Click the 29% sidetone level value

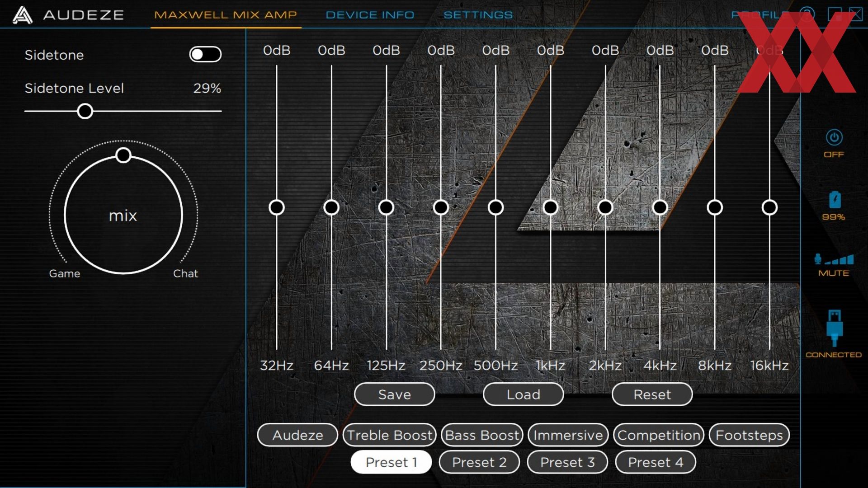click(207, 88)
